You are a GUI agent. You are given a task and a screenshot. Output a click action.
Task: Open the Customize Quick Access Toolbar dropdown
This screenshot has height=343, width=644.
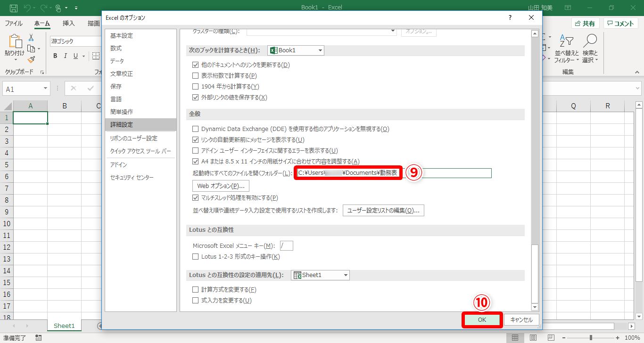point(76,8)
